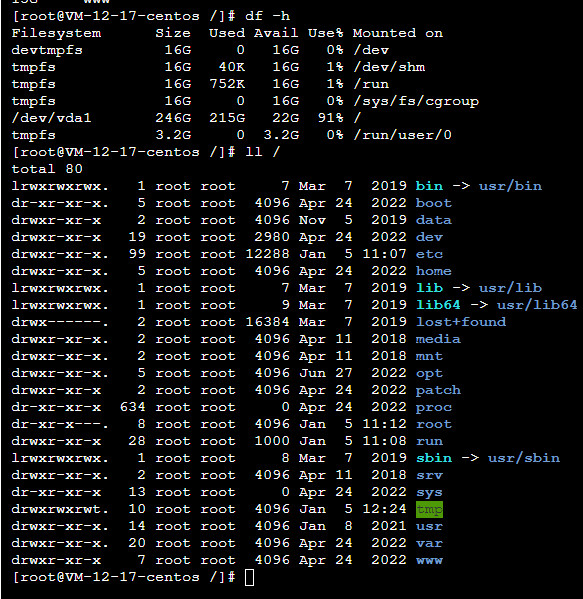Viewport: 583px width, 599px height.
Task: Click the home directory name
Action: pyautogui.click(x=434, y=271)
